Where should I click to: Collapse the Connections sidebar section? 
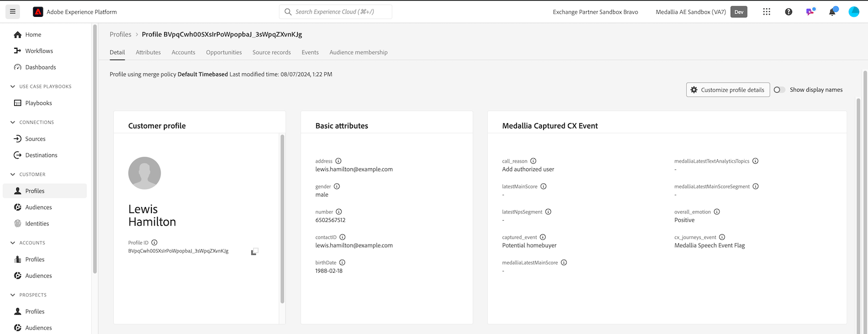(x=12, y=123)
